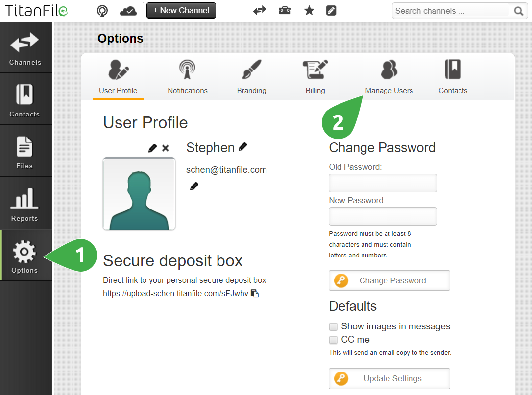Image resolution: width=532 pixels, height=395 pixels.
Task: Open Options using the gear icon
Action: tap(25, 255)
